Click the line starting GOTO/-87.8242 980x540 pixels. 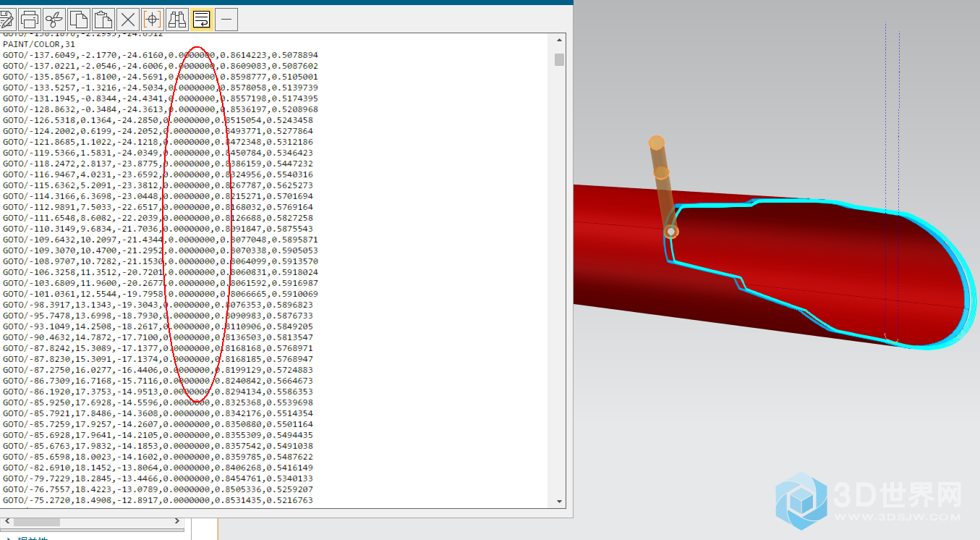pos(158,348)
